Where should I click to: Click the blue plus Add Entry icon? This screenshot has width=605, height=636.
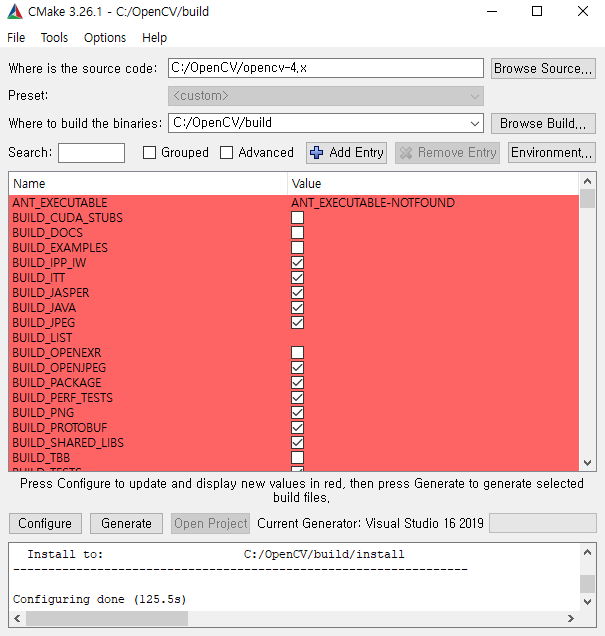(316, 153)
